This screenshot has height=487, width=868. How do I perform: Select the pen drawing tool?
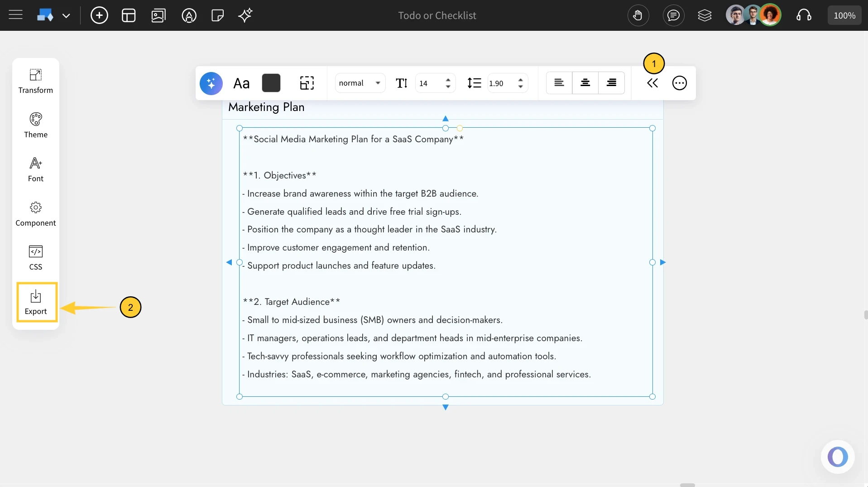click(x=189, y=15)
